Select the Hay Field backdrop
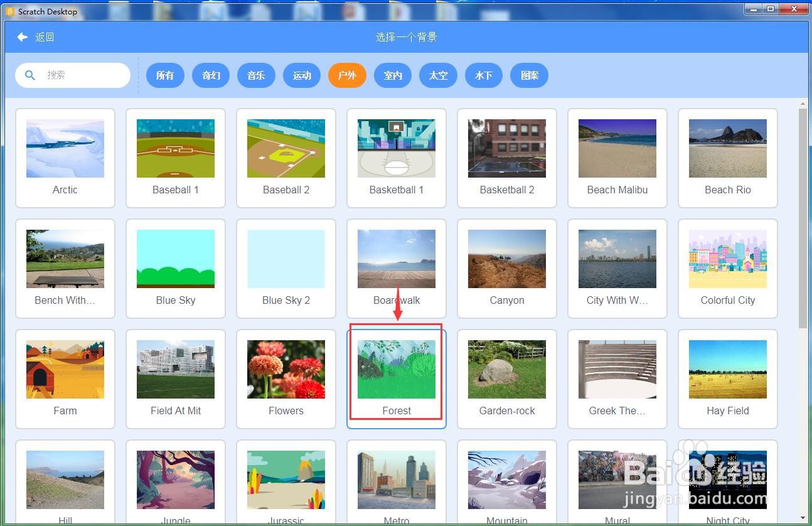 (x=728, y=378)
